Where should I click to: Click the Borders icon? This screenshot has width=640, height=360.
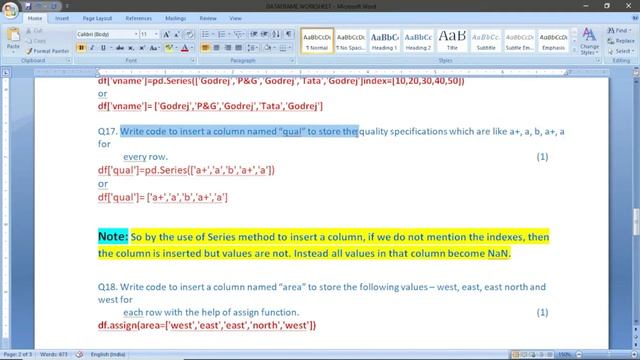(x=283, y=48)
